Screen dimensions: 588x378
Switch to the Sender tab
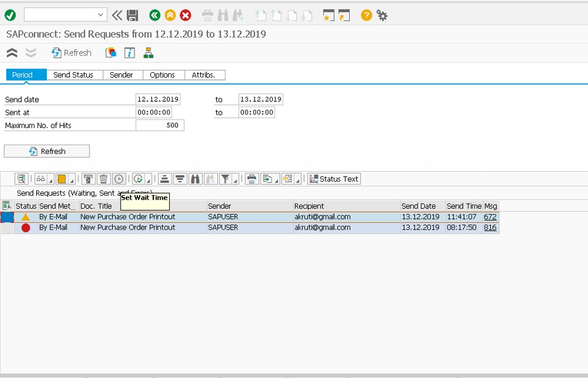coord(121,74)
